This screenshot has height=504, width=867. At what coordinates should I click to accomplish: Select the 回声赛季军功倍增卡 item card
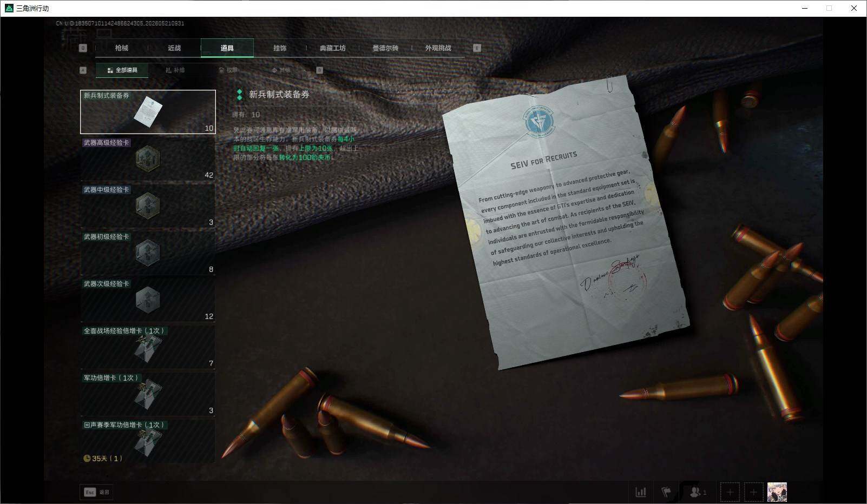pyautogui.click(x=148, y=441)
